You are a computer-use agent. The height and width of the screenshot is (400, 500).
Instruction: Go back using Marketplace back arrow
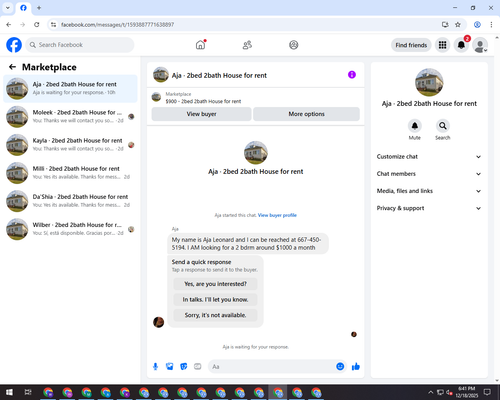pyautogui.click(x=12, y=67)
